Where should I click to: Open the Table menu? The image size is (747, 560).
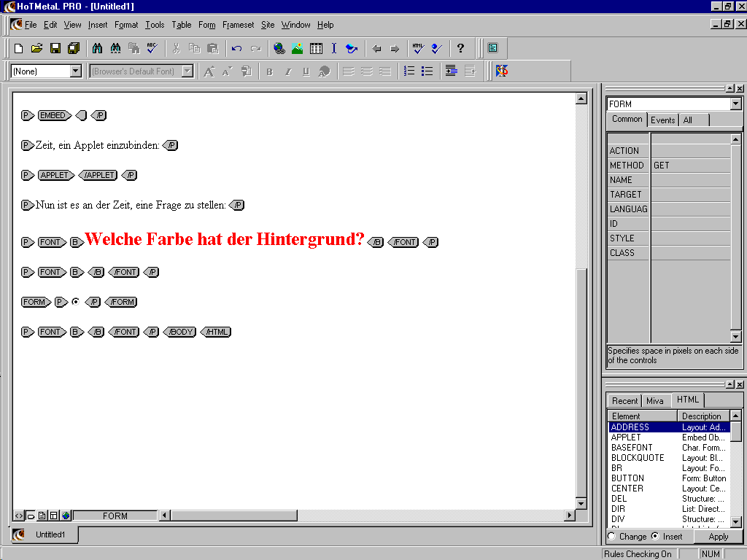182,25
